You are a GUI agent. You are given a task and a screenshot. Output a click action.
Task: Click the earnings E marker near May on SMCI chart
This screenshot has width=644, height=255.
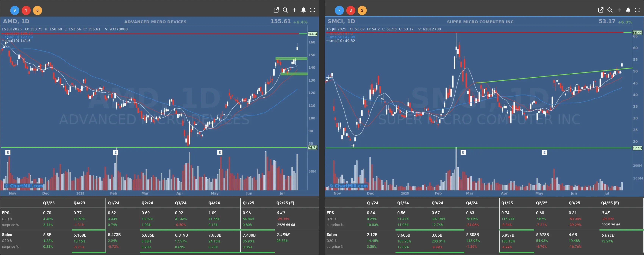click(x=544, y=152)
